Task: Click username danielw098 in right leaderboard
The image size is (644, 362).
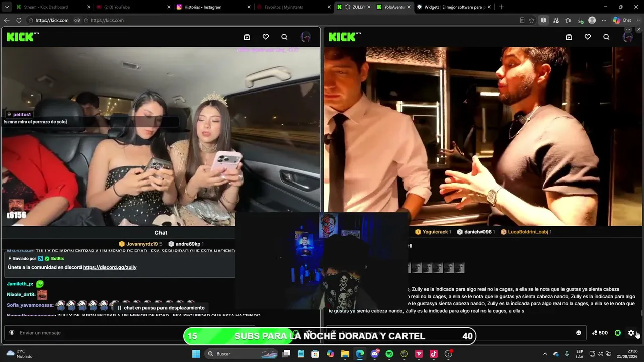Action: [x=478, y=232]
